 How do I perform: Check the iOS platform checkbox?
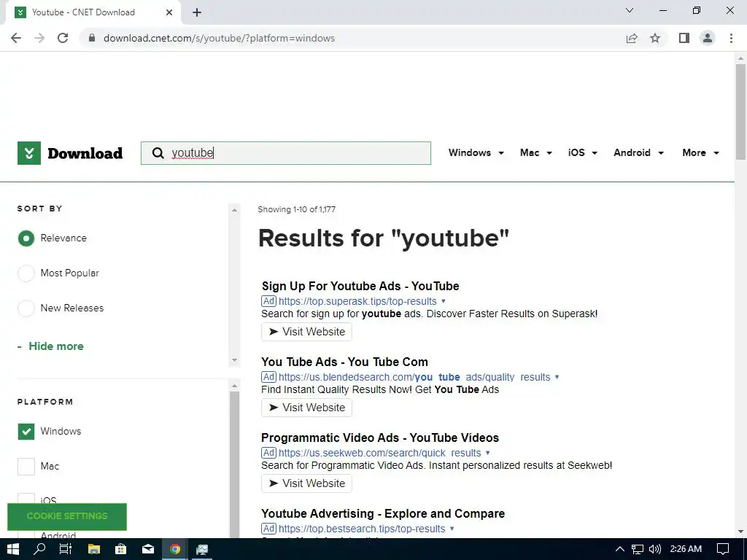point(26,499)
